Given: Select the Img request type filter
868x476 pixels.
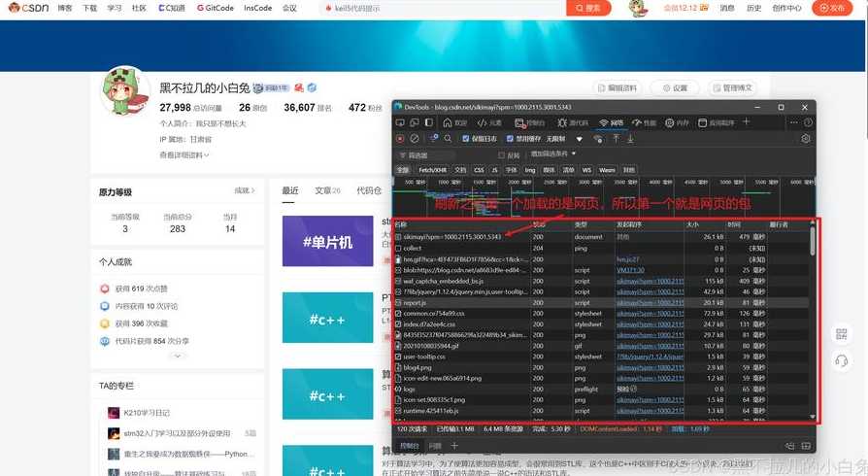Looking at the screenshot, I should click(530, 170).
